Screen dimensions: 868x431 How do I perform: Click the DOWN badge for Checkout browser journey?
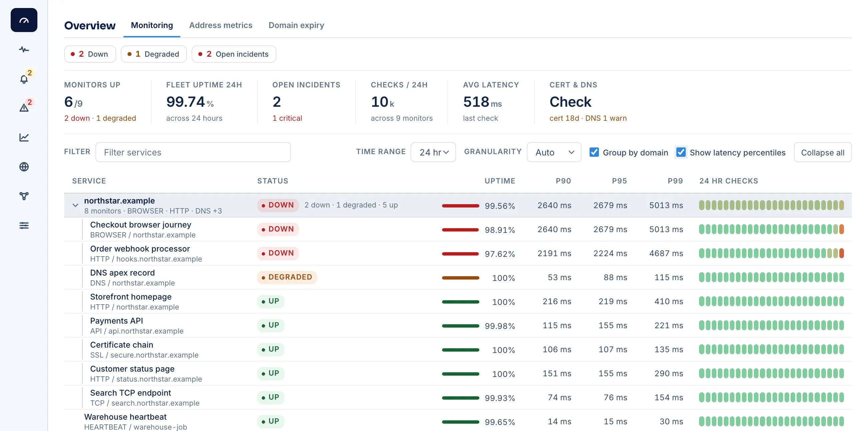[278, 229]
